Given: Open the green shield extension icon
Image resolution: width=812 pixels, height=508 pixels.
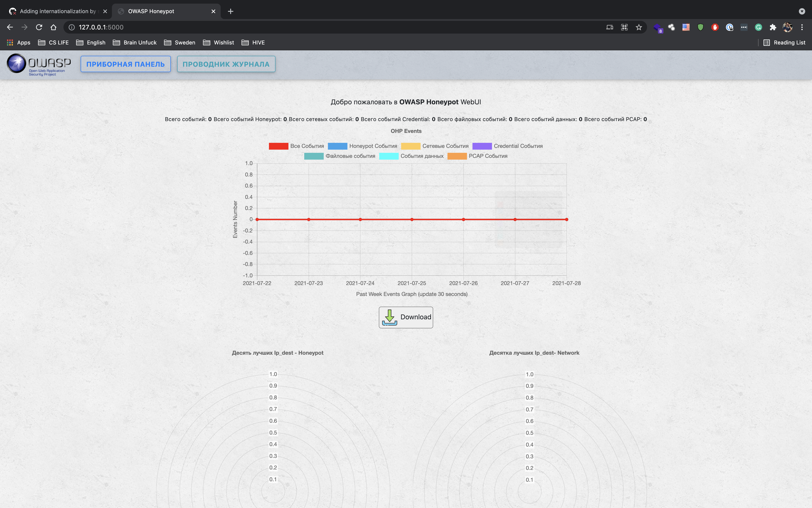Looking at the screenshot, I should pyautogui.click(x=700, y=27).
